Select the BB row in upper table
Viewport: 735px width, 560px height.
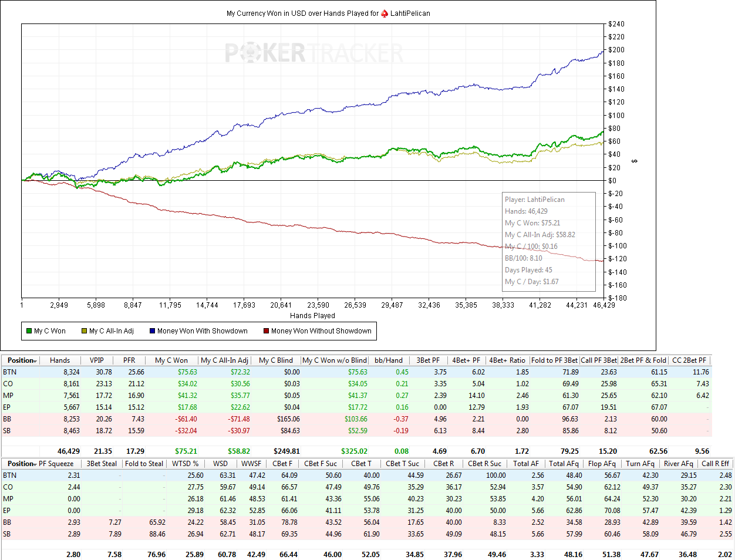pos(356,419)
